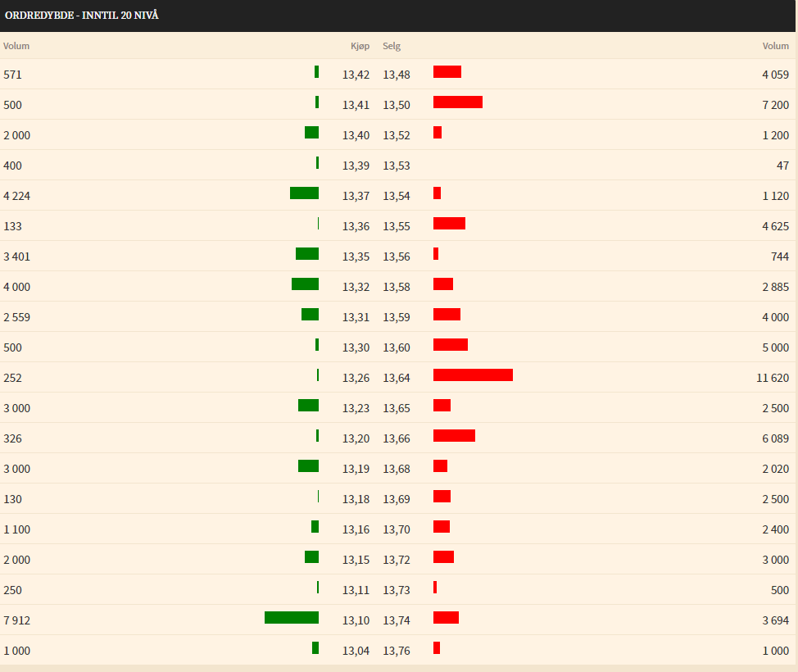Image resolution: width=798 pixels, height=672 pixels.
Task: Select buy price 13,04
Action: [356, 651]
